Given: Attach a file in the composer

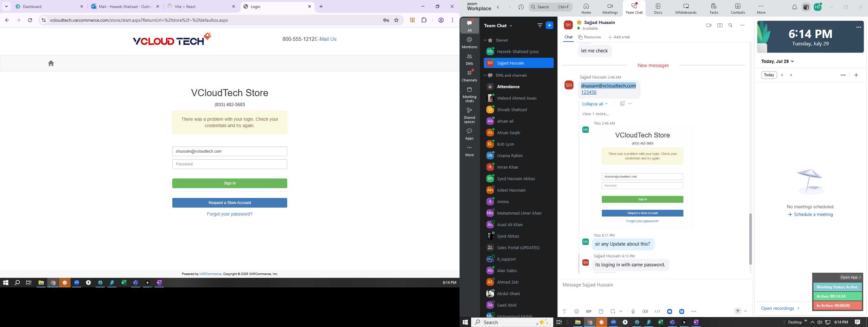Looking at the screenshot, I should coord(601,311).
